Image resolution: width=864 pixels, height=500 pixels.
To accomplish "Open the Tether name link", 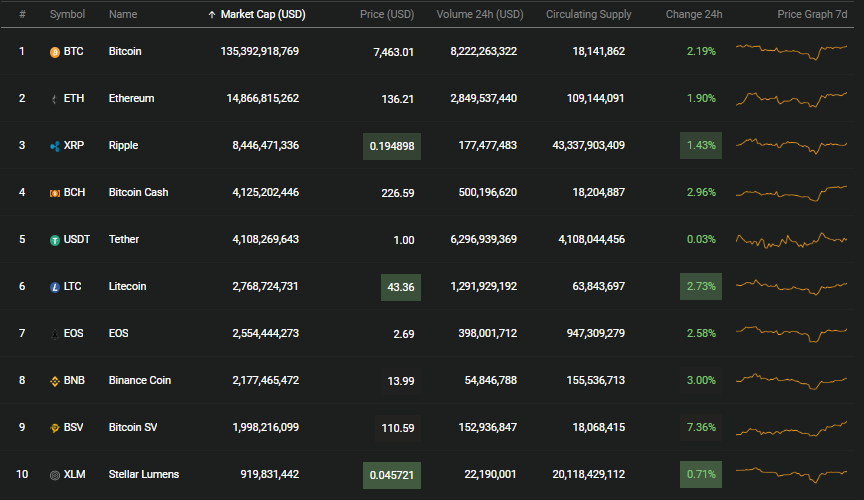I will 123,239.
